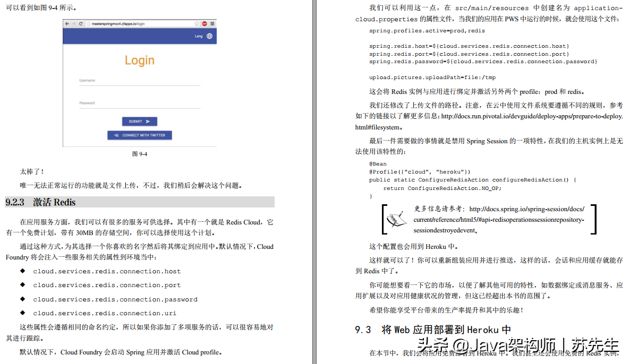This screenshot has height=364, width=630.
Task: Click the 图 9-4 caption
Action: click(139, 154)
